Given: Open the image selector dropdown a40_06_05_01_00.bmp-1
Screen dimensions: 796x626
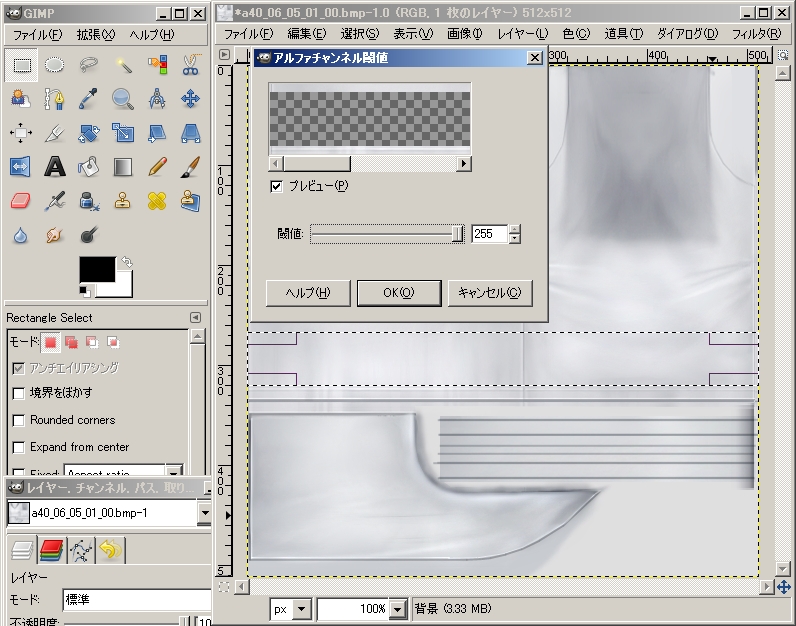Looking at the screenshot, I should (204, 513).
